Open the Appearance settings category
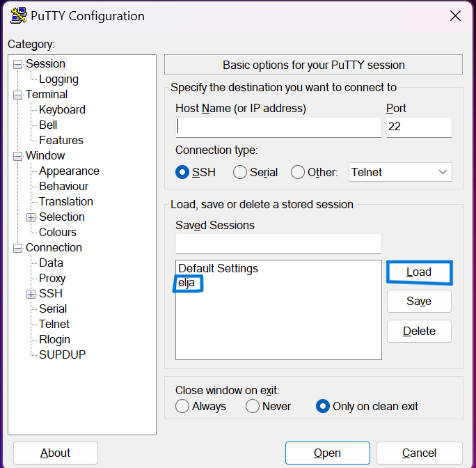The image size is (476, 468). click(x=69, y=171)
